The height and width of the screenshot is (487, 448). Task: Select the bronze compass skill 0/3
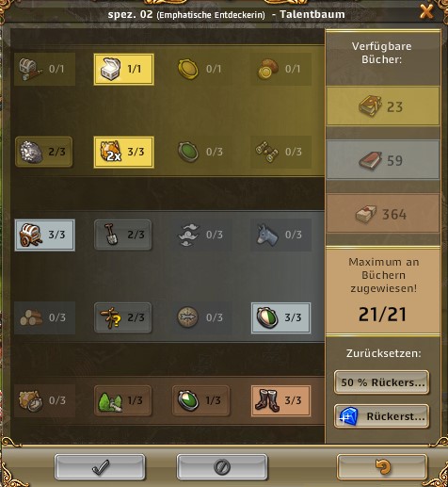[x=201, y=317]
